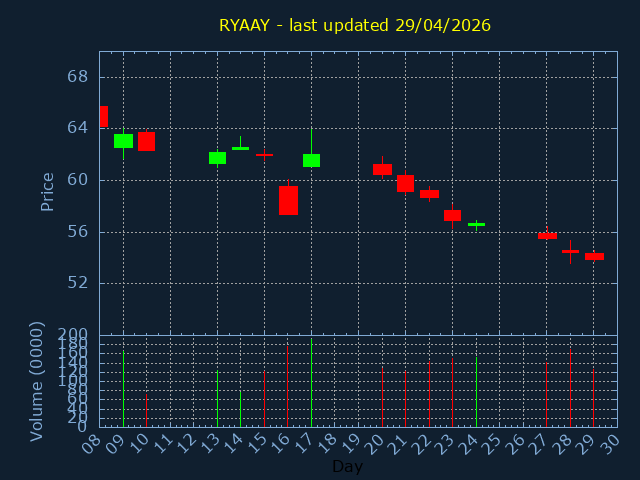The image size is (640, 480).
Task: Select the 19 day axis label
Action: tap(351, 443)
